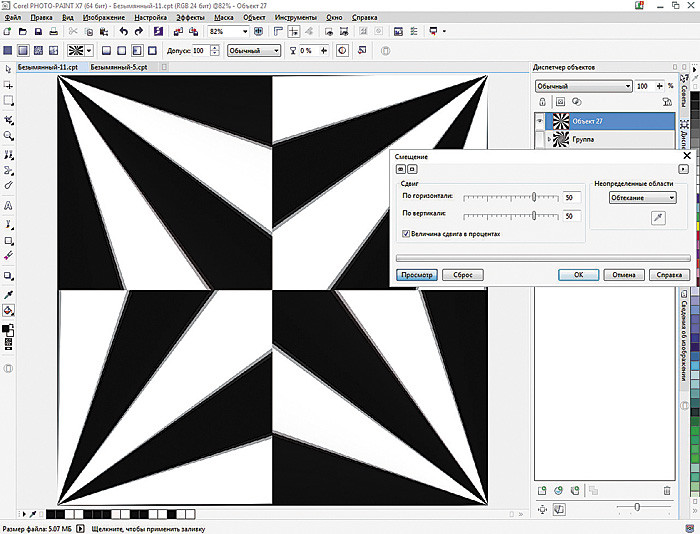
Task: Click the Справка help button
Action: [669, 275]
